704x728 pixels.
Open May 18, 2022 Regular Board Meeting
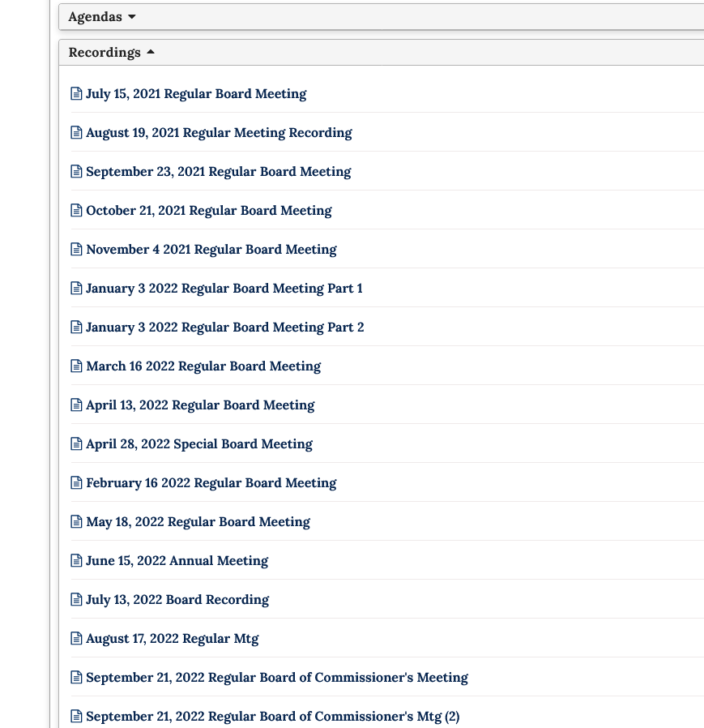pos(198,522)
